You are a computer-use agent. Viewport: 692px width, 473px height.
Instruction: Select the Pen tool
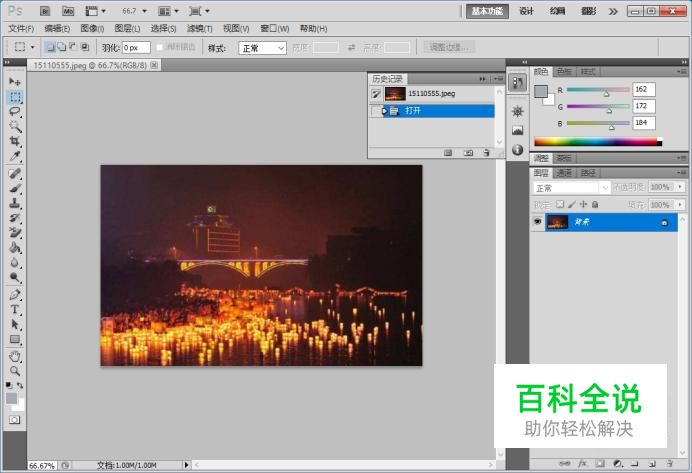click(15, 294)
